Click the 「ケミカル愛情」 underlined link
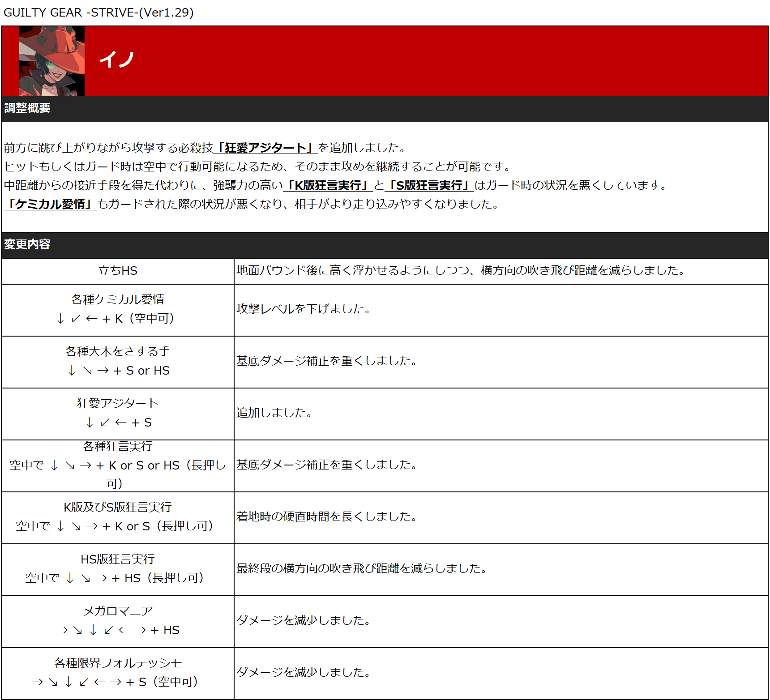This screenshot has width=770, height=700. [x=50, y=204]
